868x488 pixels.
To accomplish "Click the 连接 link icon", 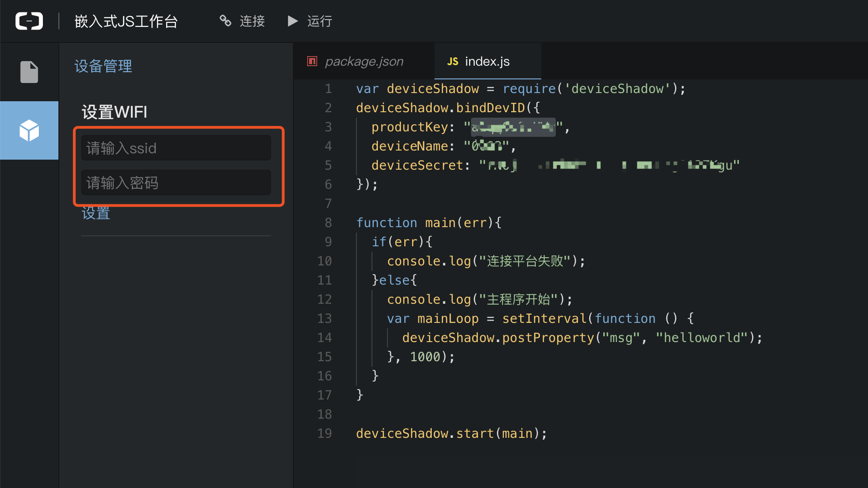I will pyautogui.click(x=225, y=21).
